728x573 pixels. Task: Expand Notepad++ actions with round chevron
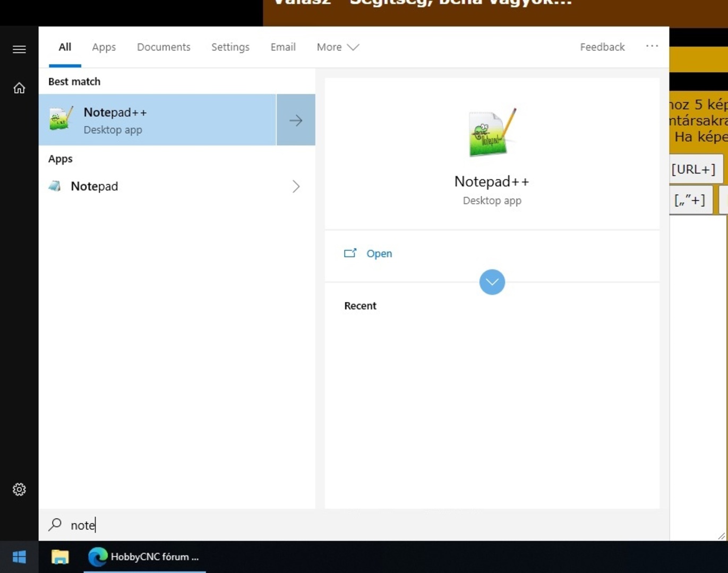click(492, 282)
